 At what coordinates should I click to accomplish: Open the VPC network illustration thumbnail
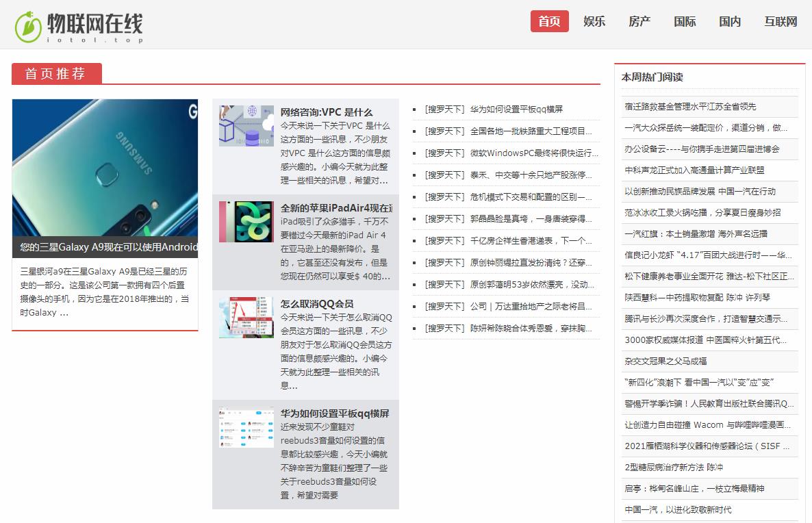click(246, 126)
